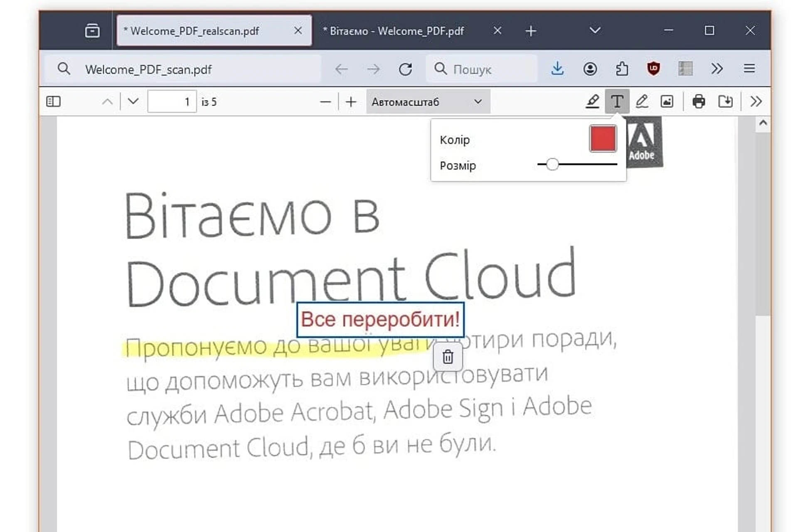Click the 'Все переробити!' text annotation

click(x=380, y=320)
